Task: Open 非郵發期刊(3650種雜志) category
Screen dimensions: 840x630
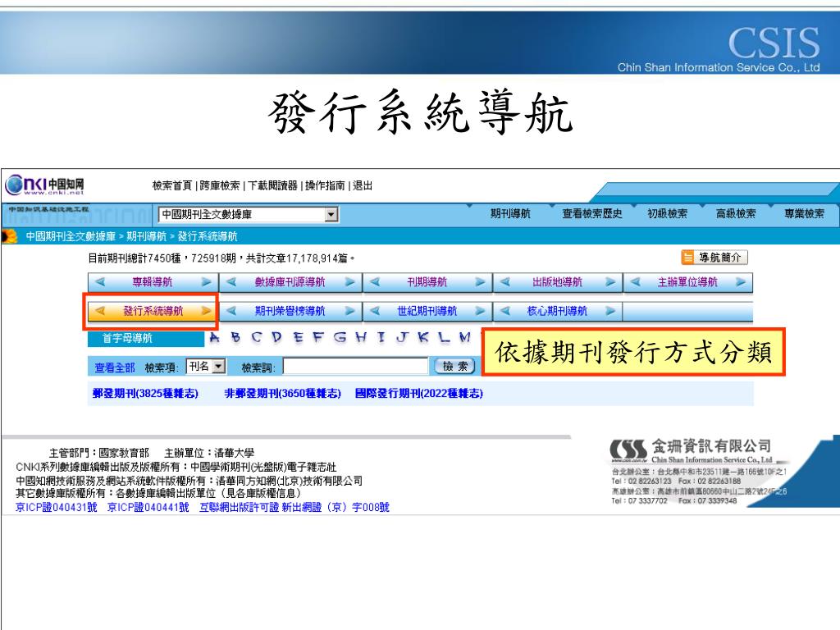Action: [282, 393]
